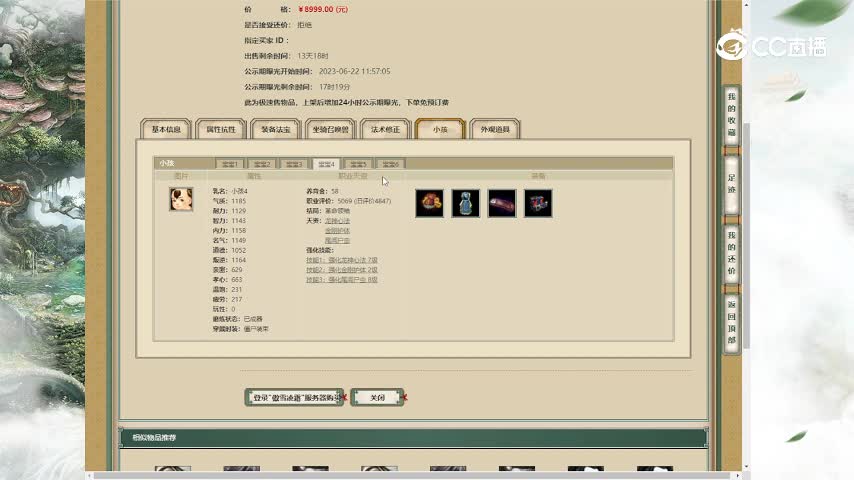Click the 耐力 1129 stat
854x480 pixels.
239,211
